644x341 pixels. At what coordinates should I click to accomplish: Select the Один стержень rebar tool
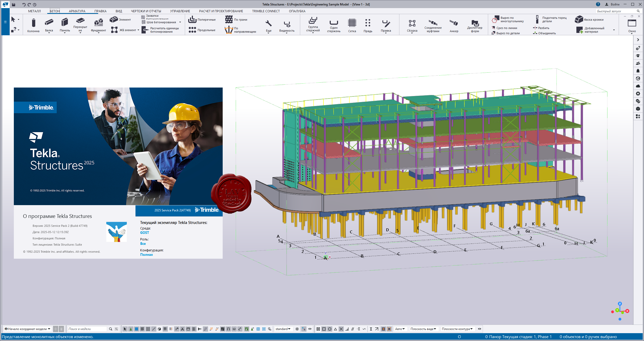pos(334,26)
